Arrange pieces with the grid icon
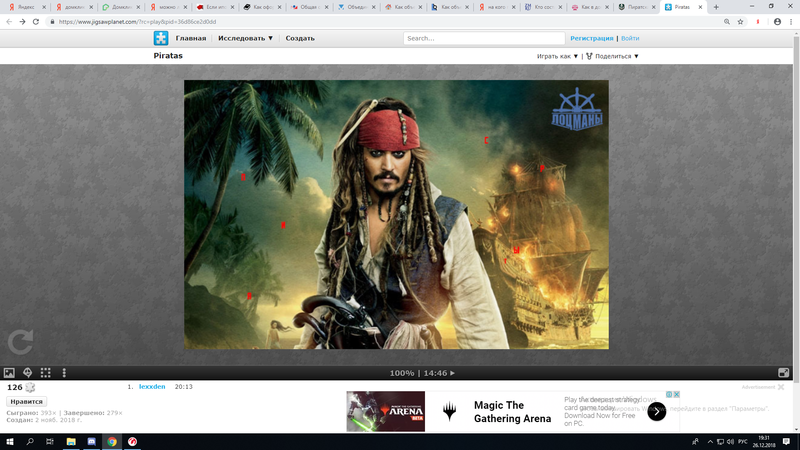This screenshot has height=450, width=800. coord(45,373)
